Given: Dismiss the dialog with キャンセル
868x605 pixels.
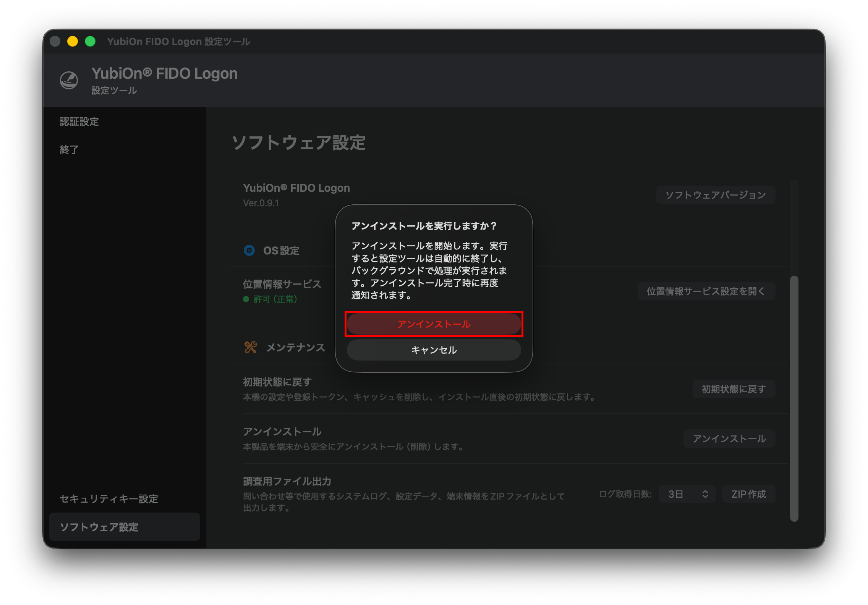Looking at the screenshot, I should coord(434,350).
